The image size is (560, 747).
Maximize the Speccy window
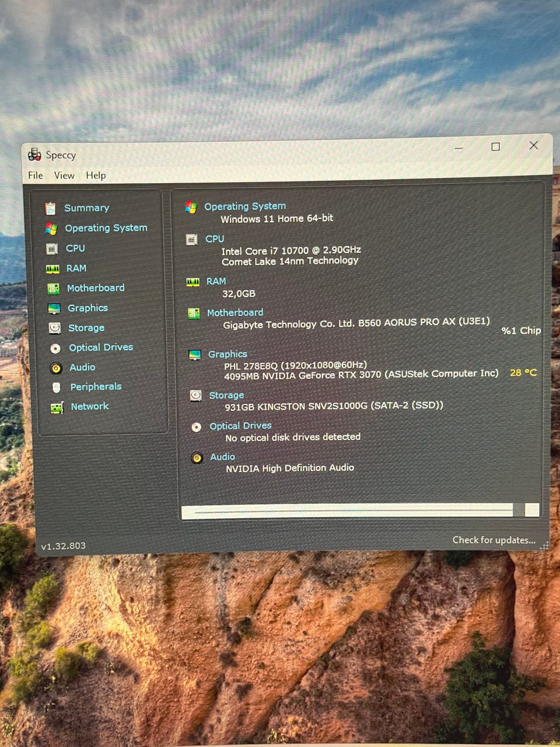pyautogui.click(x=495, y=146)
